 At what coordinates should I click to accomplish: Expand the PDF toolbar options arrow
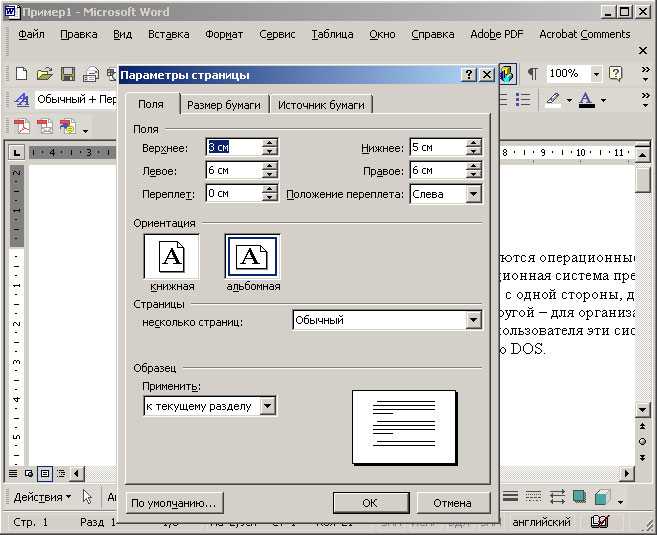click(85, 131)
